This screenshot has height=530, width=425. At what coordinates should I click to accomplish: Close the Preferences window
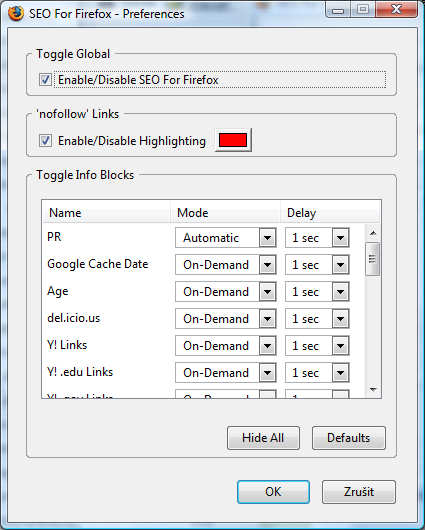click(x=396, y=10)
